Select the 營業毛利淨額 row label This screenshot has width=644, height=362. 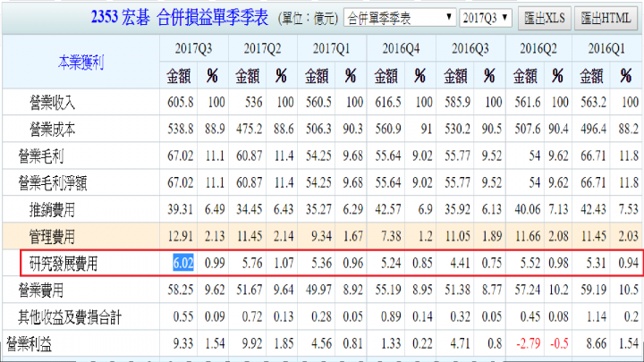53,182
